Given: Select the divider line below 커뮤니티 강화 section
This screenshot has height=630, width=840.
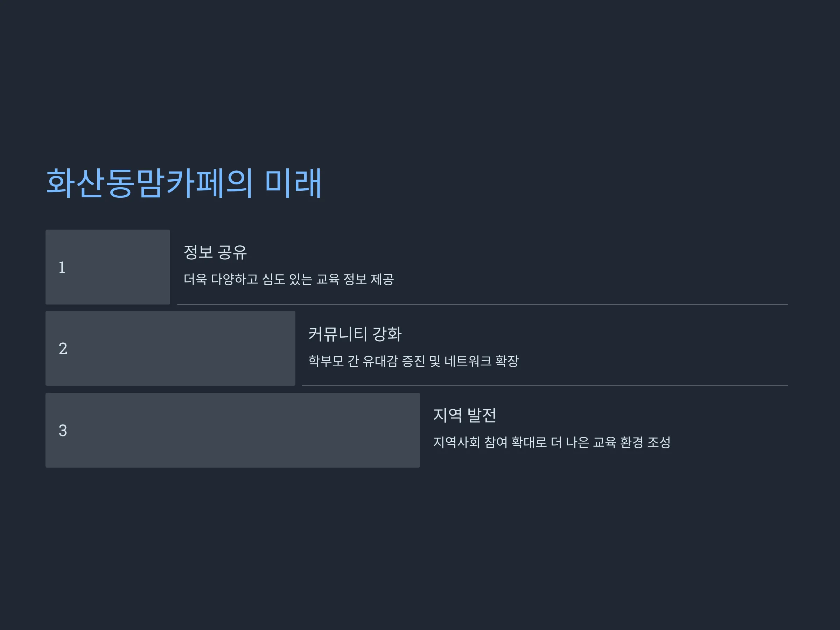Looking at the screenshot, I should click(x=545, y=386).
